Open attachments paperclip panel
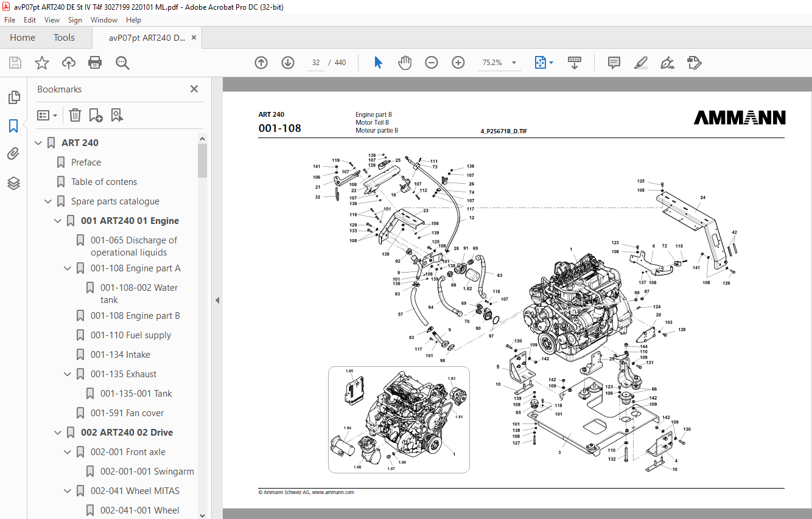Viewport: 812px width, 519px height. (13, 154)
